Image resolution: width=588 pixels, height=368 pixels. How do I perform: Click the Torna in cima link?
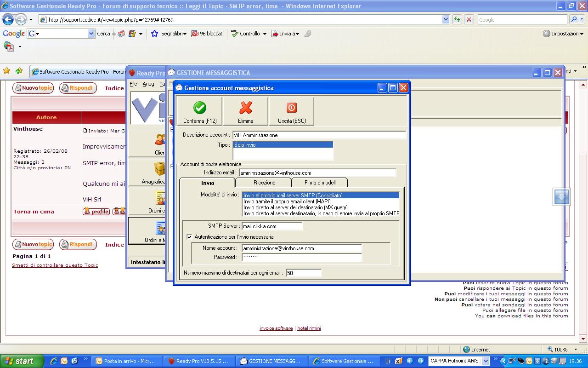pyautogui.click(x=34, y=212)
